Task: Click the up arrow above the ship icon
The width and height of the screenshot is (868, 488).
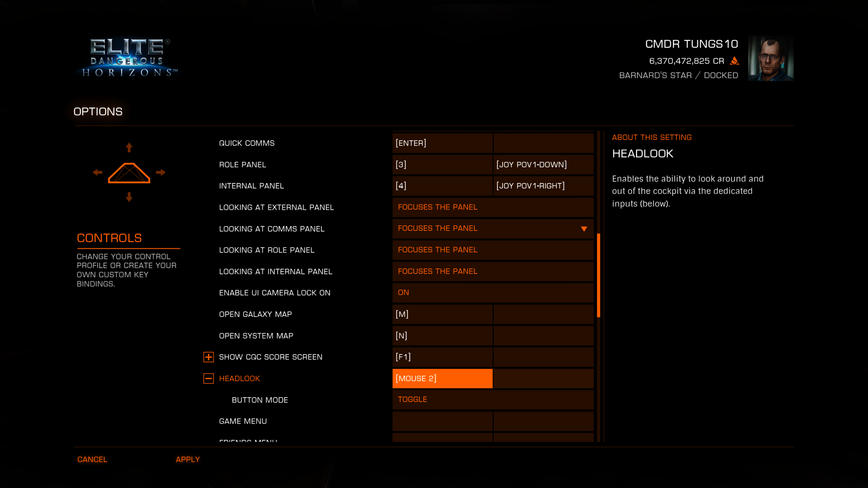Action: click(x=129, y=147)
